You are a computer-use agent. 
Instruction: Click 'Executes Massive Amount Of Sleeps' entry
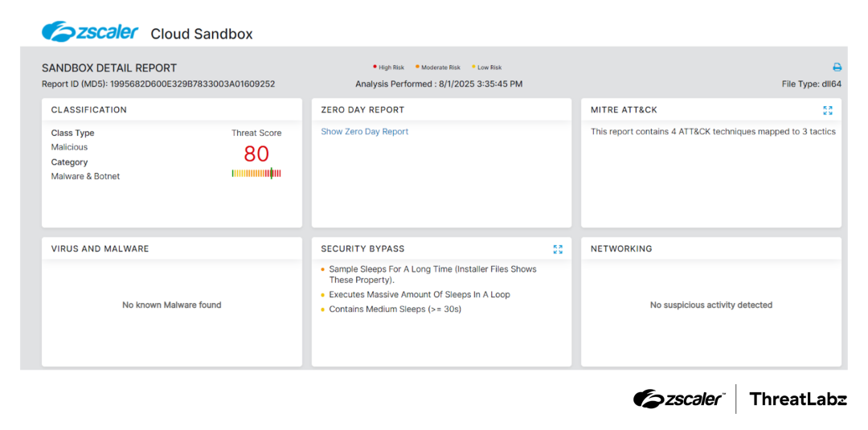[419, 295]
